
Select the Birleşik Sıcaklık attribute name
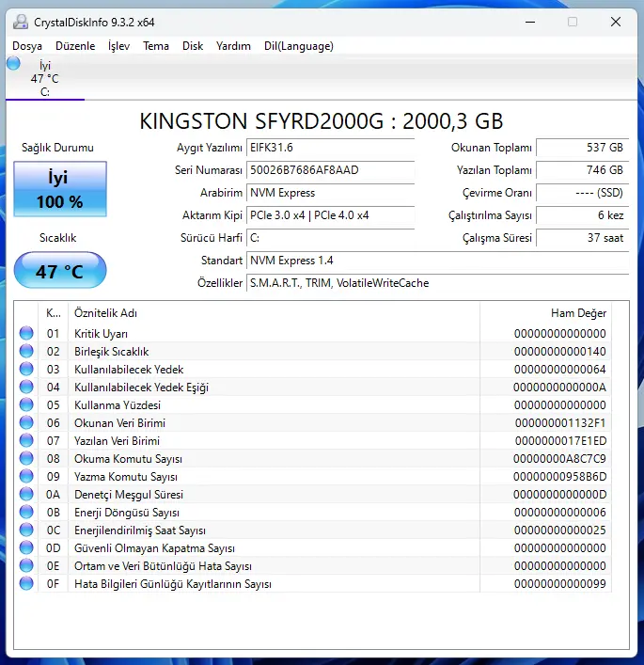tap(112, 352)
